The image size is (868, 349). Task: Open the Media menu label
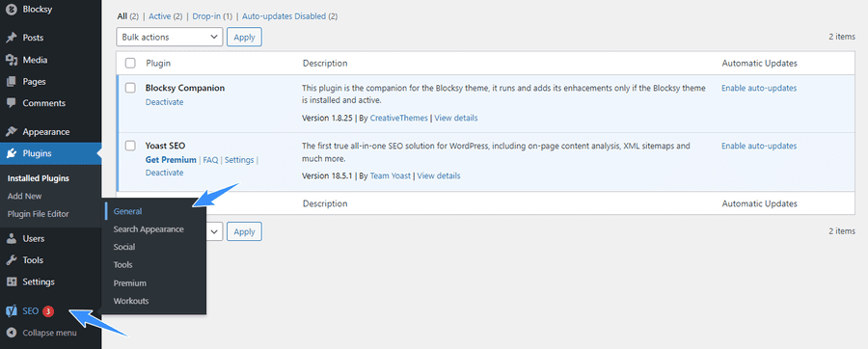[x=35, y=60]
